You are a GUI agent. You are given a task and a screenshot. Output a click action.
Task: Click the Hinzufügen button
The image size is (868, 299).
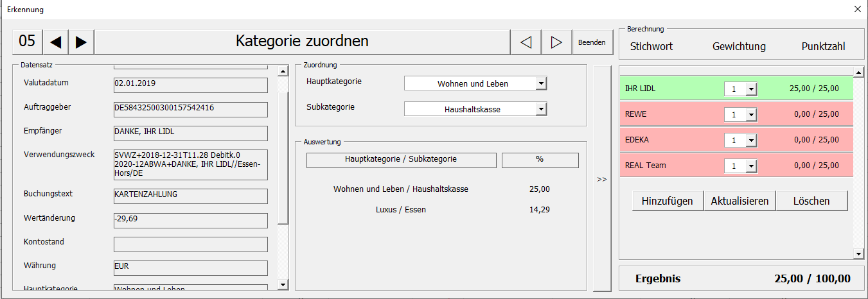(x=668, y=201)
